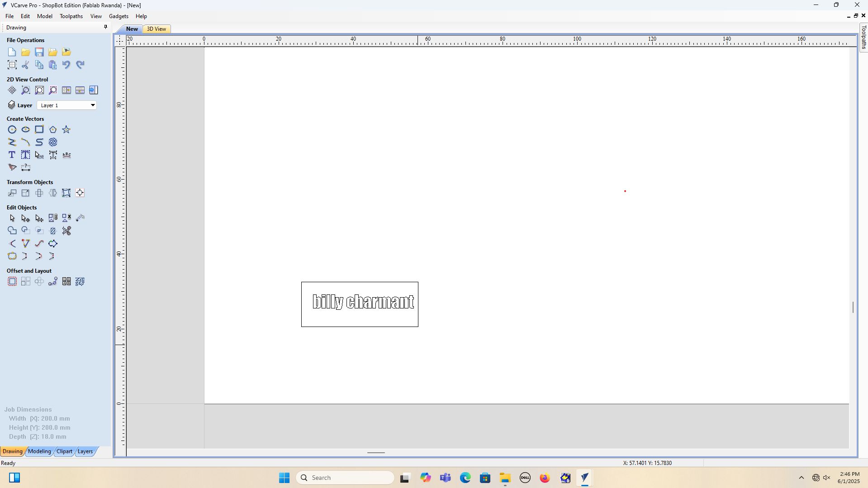This screenshot has width=868, height=488.
Task: Redo action arrow icon
Action: (x=80, y=65)
